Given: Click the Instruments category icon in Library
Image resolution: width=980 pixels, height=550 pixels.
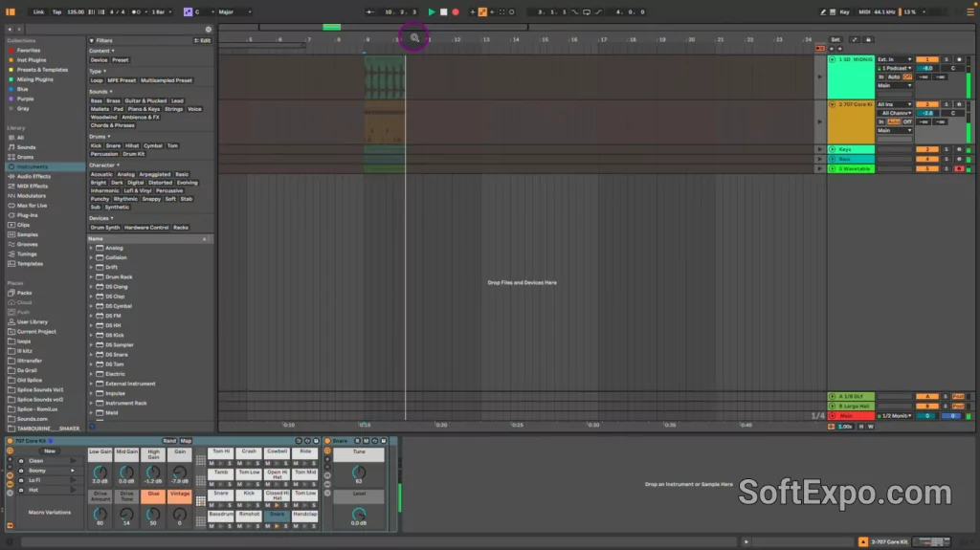Looking at the screenshot, I should tap(11, 166).
